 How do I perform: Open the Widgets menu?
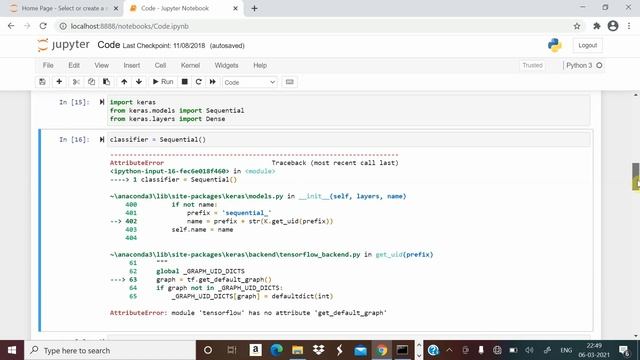pyautogui.click(x=226, y=65)
